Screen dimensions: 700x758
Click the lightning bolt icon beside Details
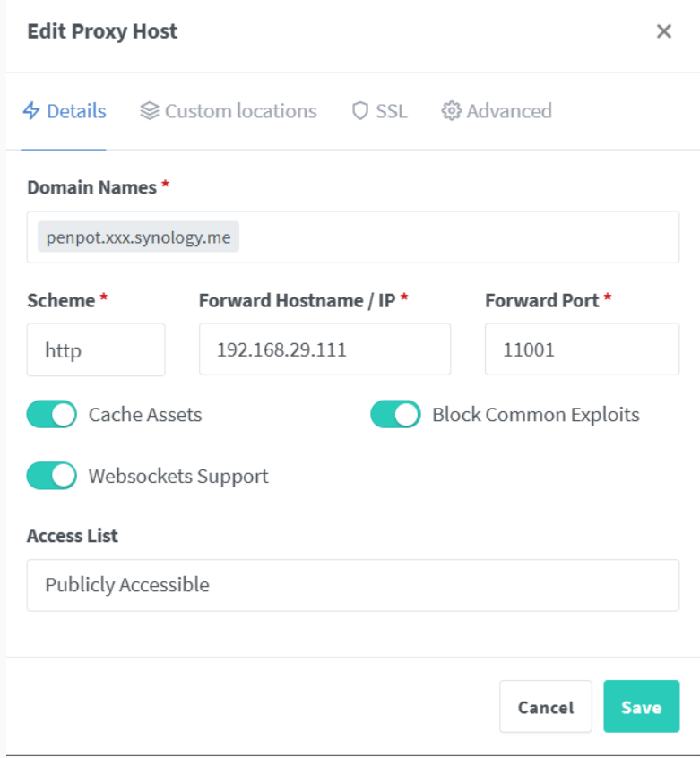click(31, 111)
